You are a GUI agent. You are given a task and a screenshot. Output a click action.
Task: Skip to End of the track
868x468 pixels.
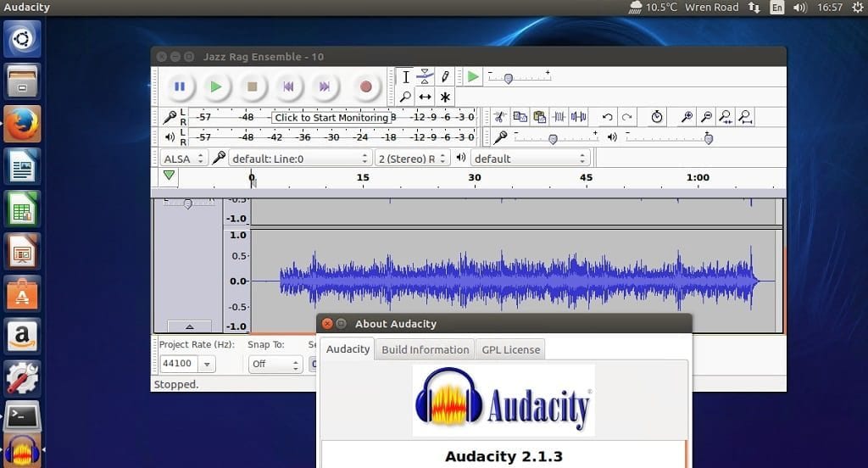click(325, 86)
